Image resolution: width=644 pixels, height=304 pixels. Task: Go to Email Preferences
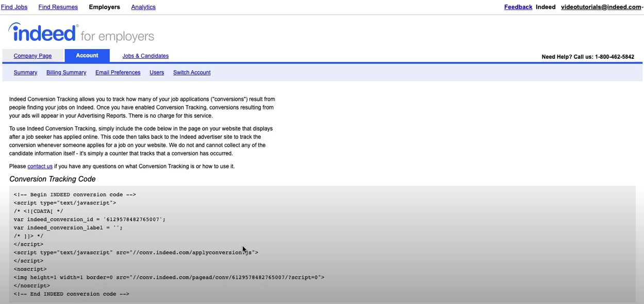point(118,73)
